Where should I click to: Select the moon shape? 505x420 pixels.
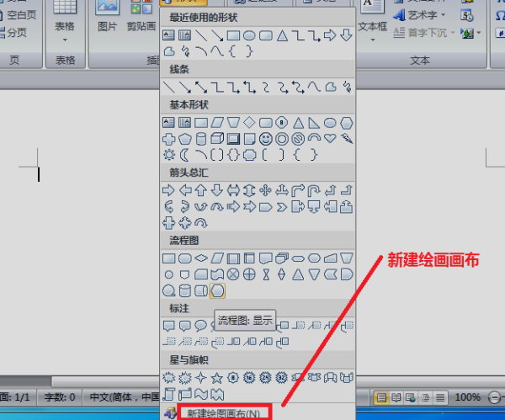(x=184, y=155)
